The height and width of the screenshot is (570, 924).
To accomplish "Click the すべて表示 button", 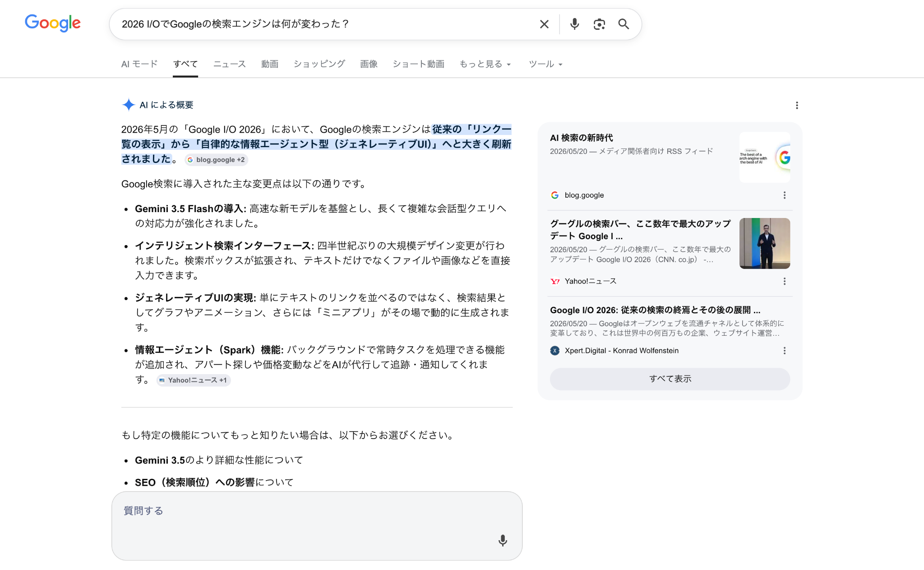I will pos(670,379).
